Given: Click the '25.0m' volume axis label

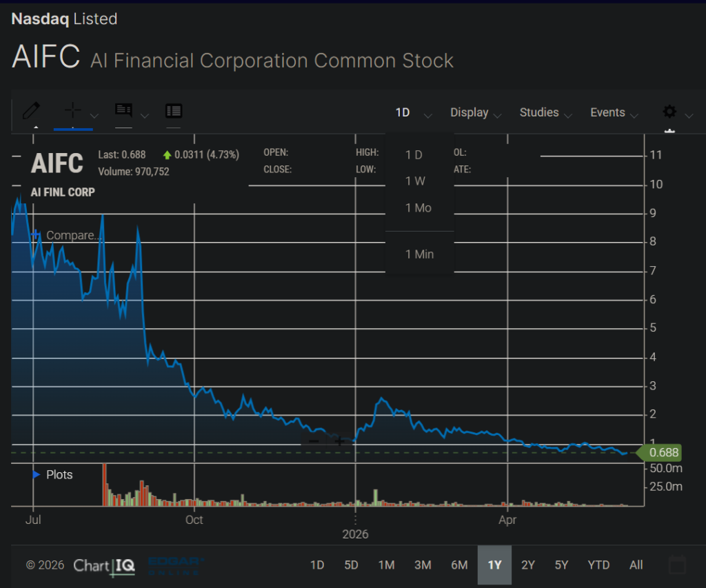Looking at the screenshot, I should (x=666, y=487).
